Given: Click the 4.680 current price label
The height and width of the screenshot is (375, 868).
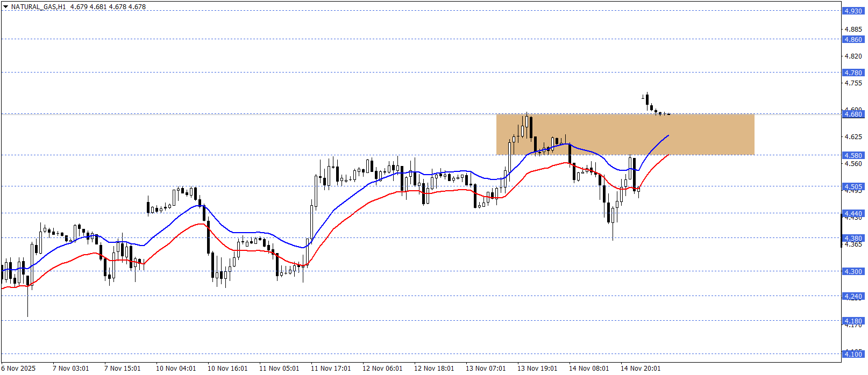Looking at the screenshot, I should click(852, 114).
